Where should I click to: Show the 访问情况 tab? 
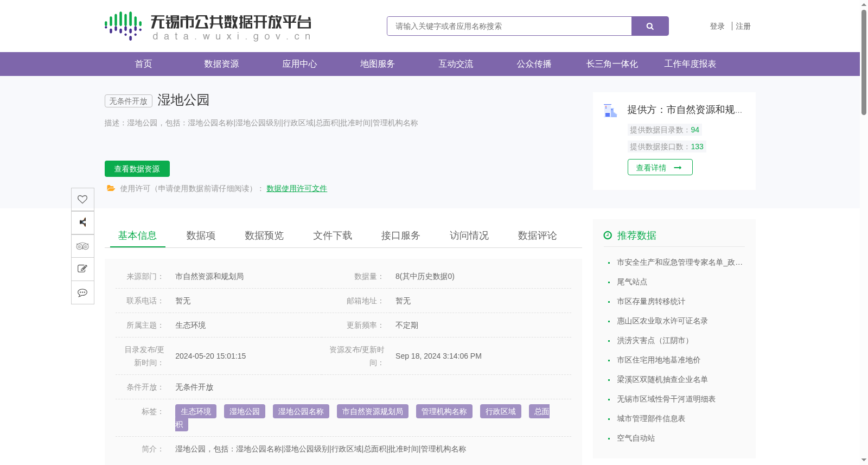coord(469,235)
